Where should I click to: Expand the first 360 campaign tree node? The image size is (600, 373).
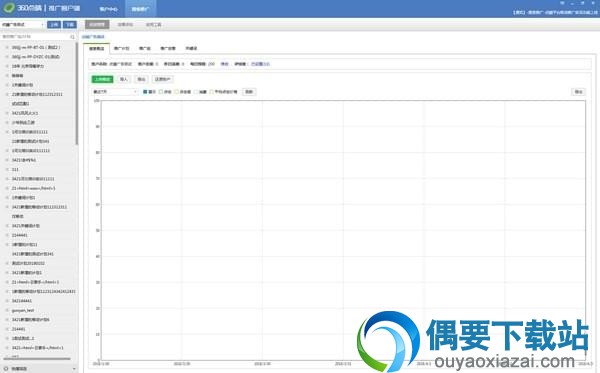[x=7, y=47]
